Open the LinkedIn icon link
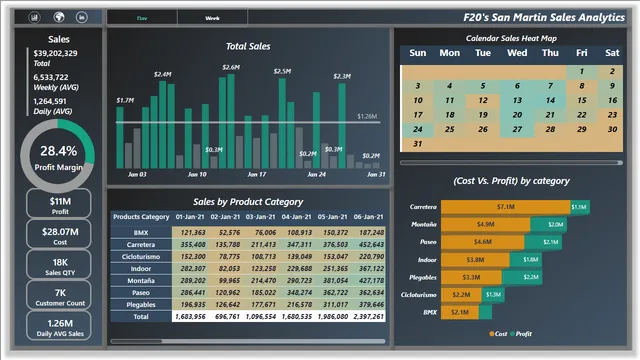640x360 pixels. 82,17
